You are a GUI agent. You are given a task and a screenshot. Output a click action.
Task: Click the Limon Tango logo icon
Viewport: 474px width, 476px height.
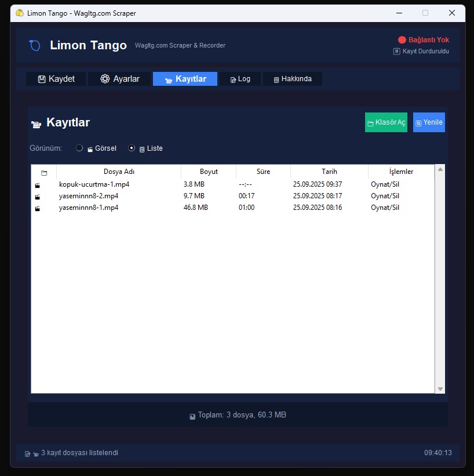pos(35,45)
